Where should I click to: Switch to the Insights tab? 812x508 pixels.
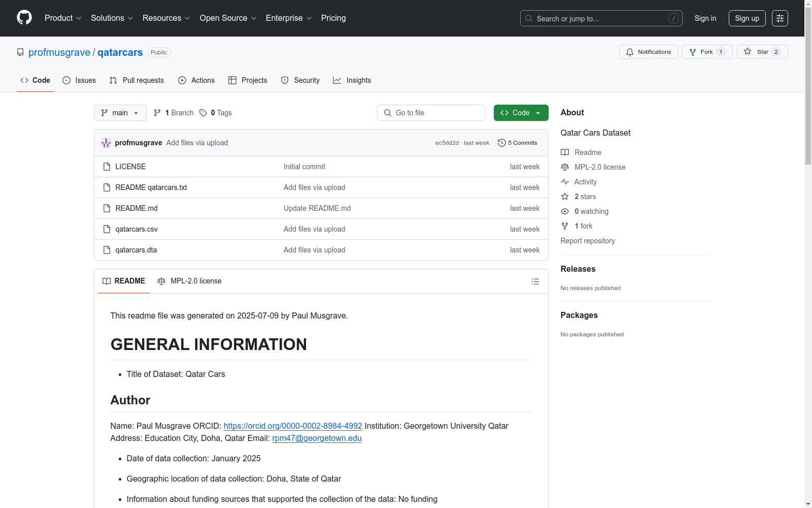pos(352,80)
